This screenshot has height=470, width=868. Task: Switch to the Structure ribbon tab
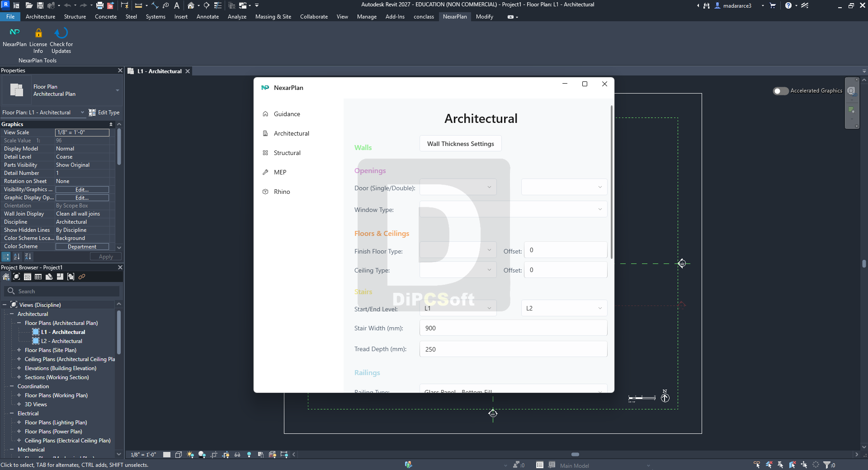pyautogui.click(x=75, y=17)
